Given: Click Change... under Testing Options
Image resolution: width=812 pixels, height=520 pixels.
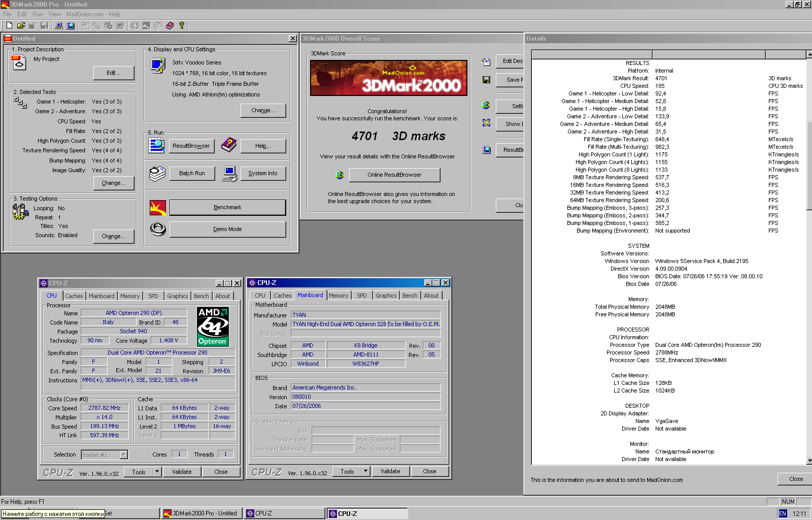Looking at the screenshot, I should pos(114,237).
